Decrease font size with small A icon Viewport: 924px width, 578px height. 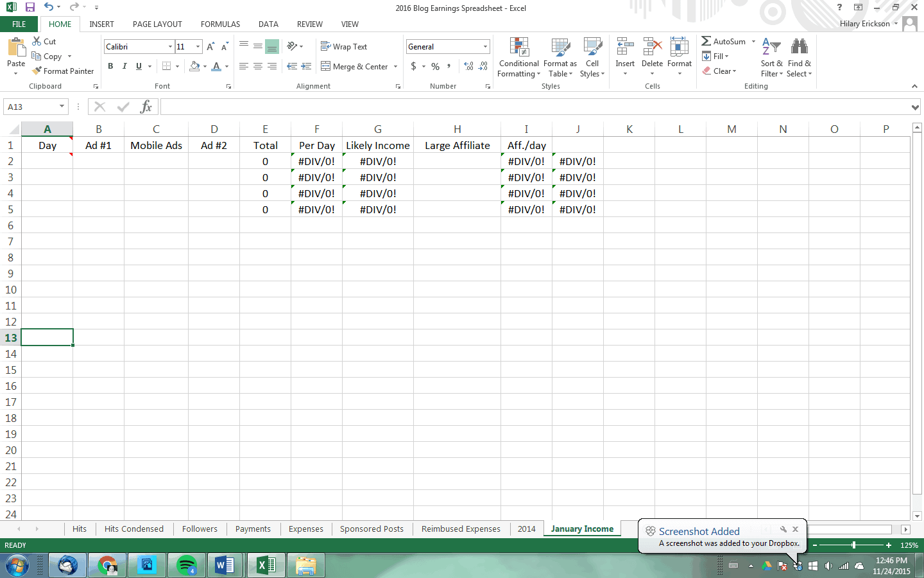coord(225,46)
